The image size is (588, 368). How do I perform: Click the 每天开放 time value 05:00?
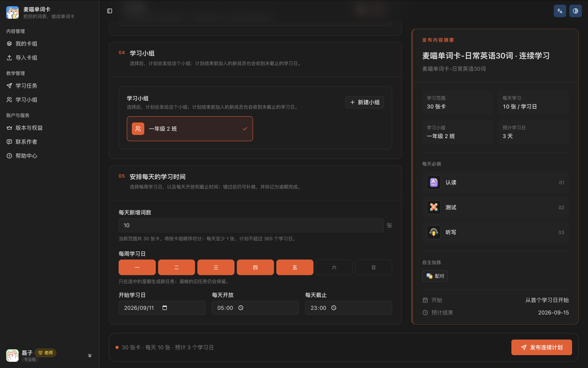tap(225, 308)
